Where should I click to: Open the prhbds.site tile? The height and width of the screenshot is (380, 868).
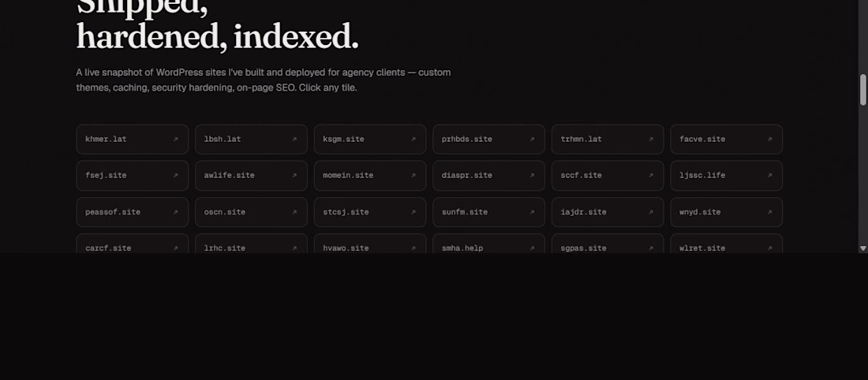488,140
